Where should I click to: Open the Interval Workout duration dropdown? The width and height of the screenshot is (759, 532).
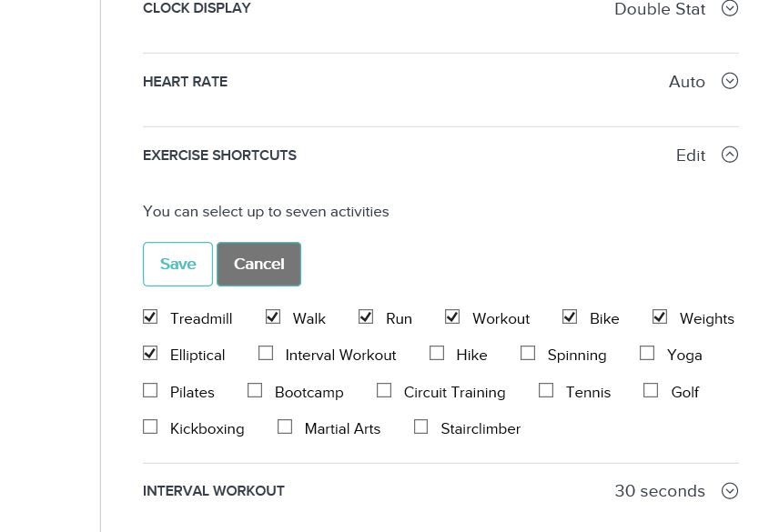[x=730, y=490]
